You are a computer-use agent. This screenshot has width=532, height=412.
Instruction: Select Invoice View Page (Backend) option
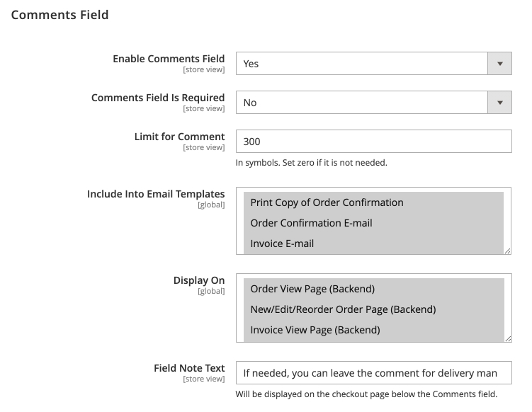(315, 330)
